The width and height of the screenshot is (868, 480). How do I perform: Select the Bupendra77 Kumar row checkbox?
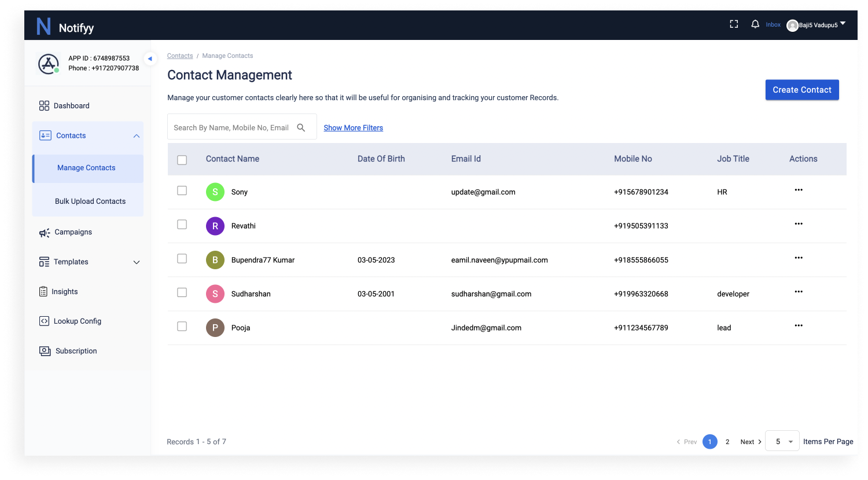182,258
